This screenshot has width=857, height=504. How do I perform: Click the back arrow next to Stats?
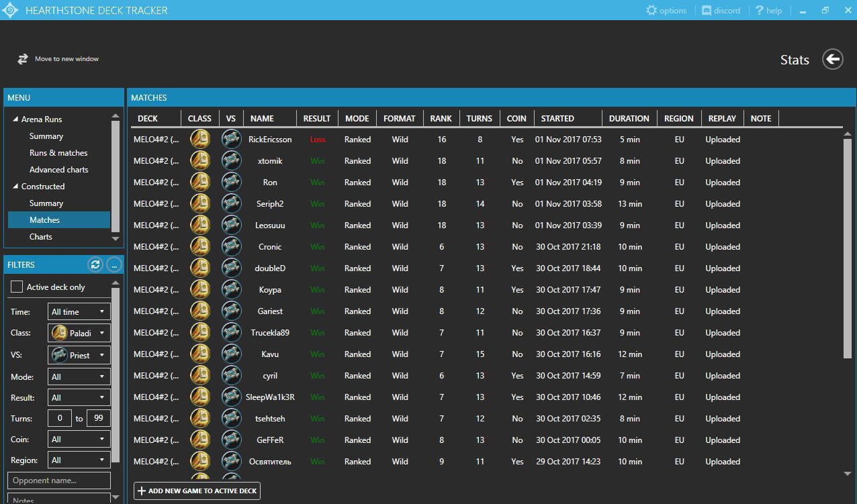pos(833,60)
